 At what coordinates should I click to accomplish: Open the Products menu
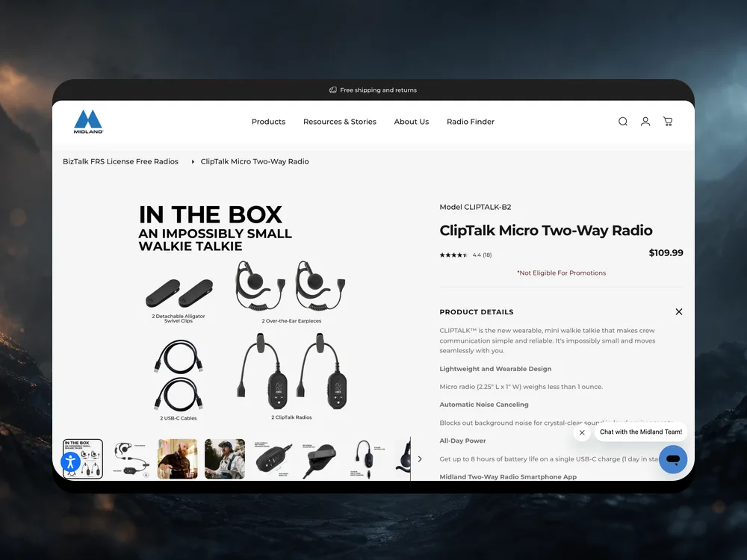[x=268, y=122]
